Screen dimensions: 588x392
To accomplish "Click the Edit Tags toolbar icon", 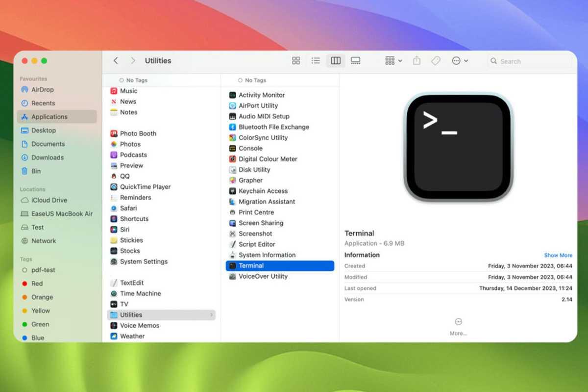I will click(435, 61).
